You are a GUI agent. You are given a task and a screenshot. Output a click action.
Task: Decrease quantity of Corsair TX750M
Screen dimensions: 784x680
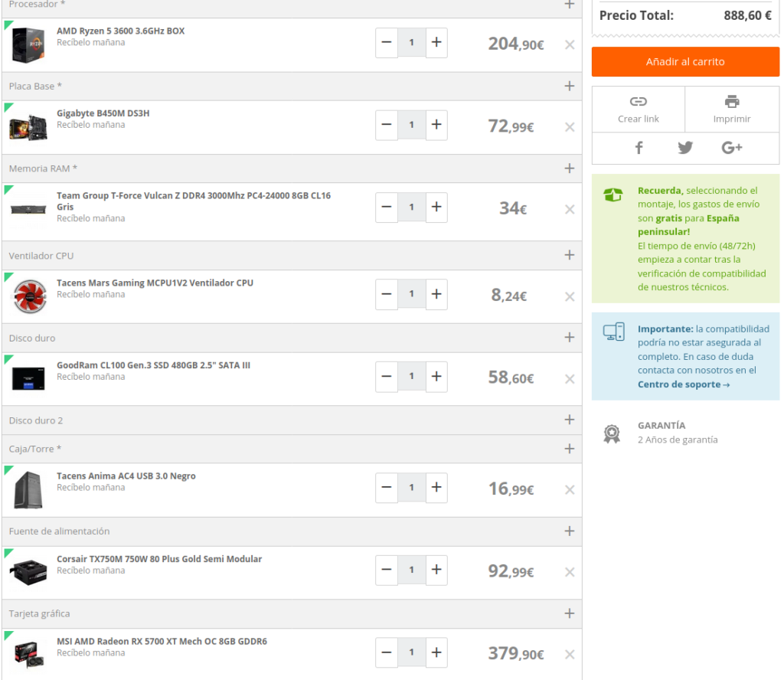pos(387,570)
